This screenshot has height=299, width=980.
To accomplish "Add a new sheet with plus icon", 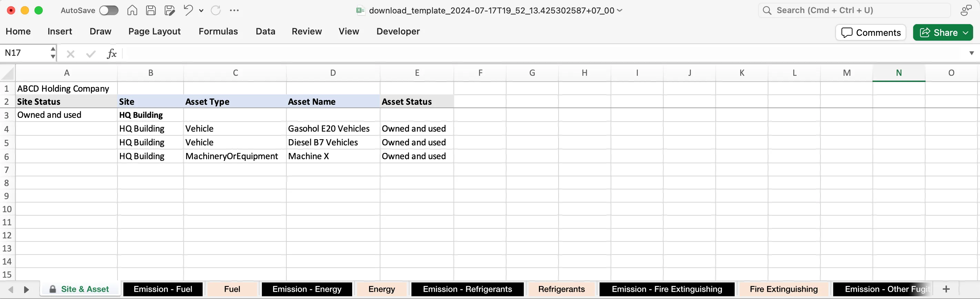I will point(946,289).
